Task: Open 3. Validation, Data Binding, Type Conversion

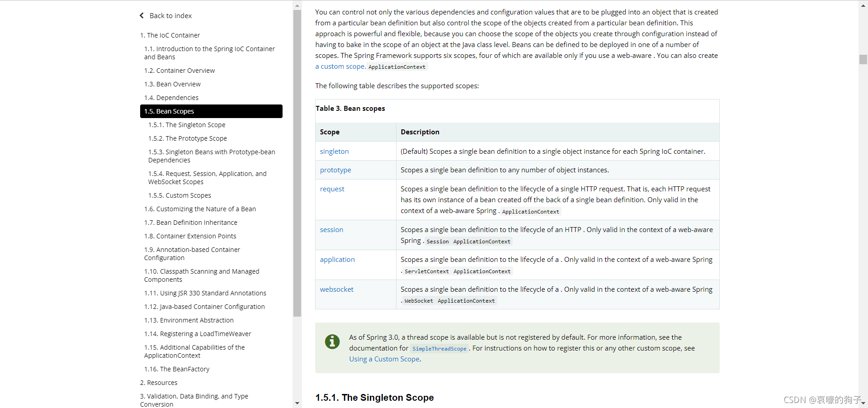Action: click(x=194, y=400)
